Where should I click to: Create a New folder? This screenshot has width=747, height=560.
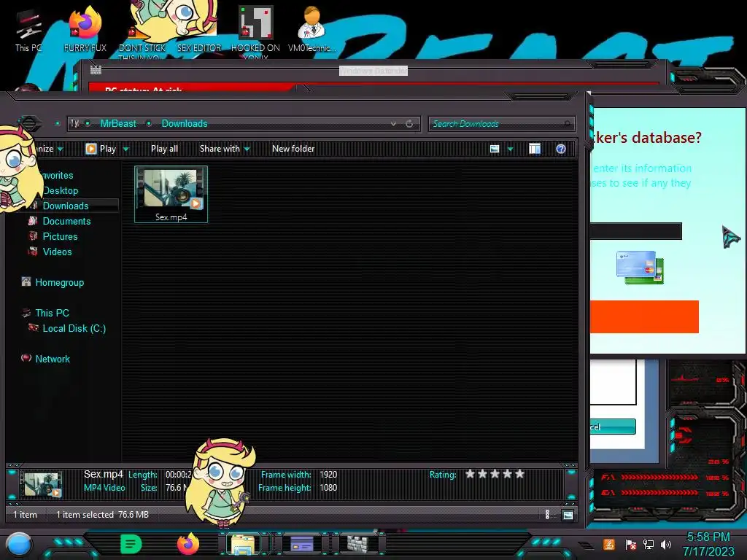293,149
